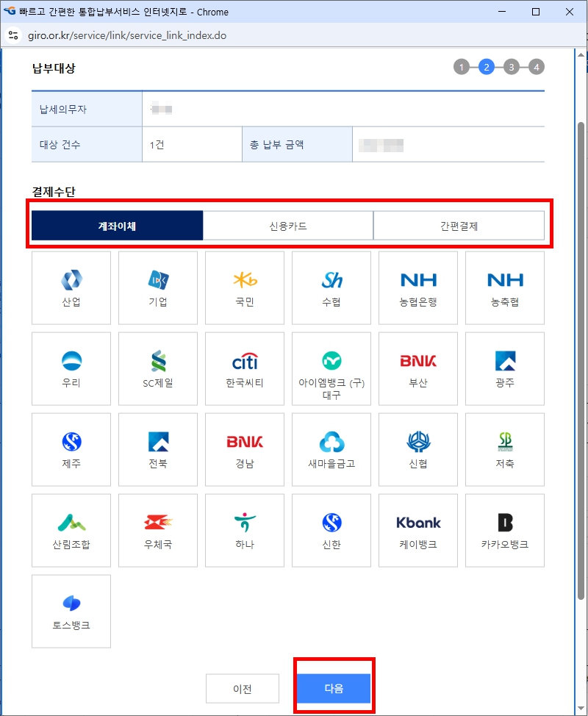
Task: Click the 납부대상 heading
Action: tap(54, 68)
